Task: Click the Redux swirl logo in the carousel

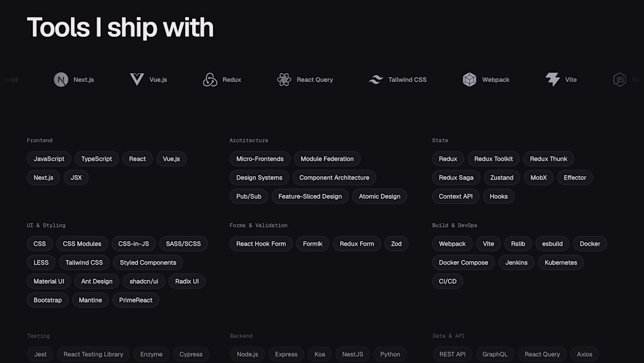Action: tap(210, 80)
